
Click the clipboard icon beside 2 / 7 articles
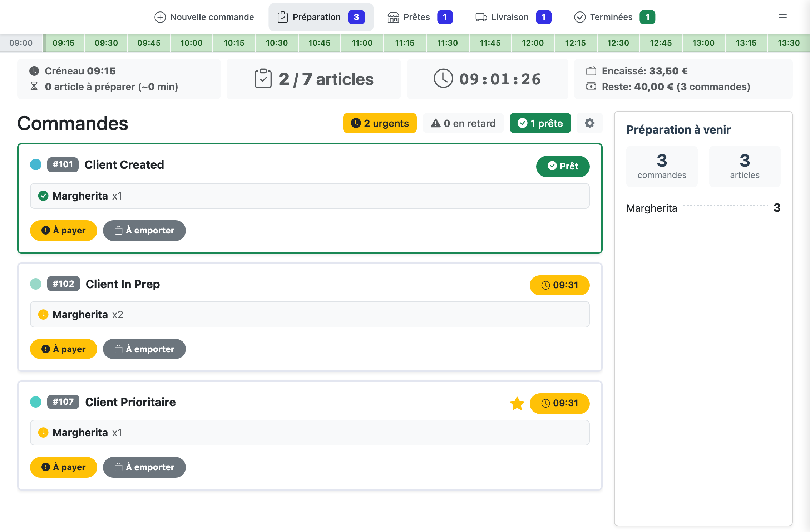coord(263,79)
